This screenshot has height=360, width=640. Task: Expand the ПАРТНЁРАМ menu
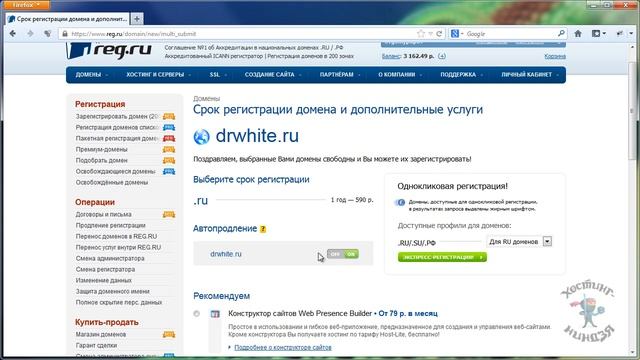coord(340,75)
